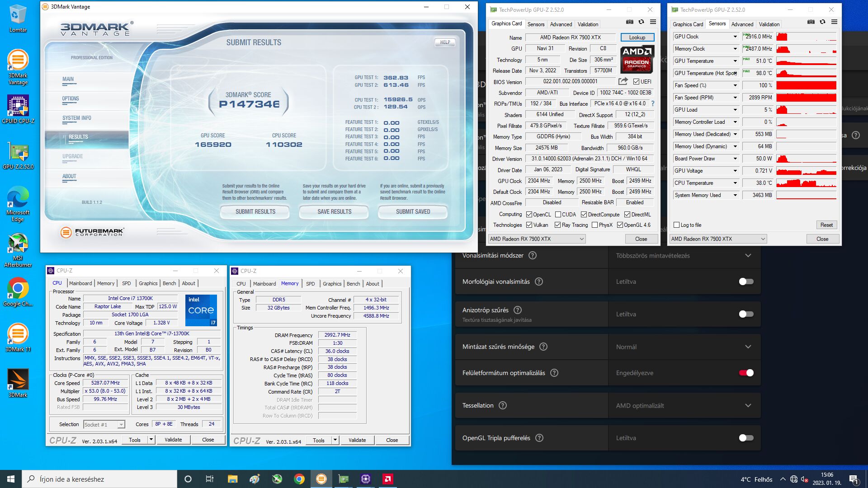868x488 pixels.
Task: Open AMD Software from taskbar
Action: click(x=387, y=479)
